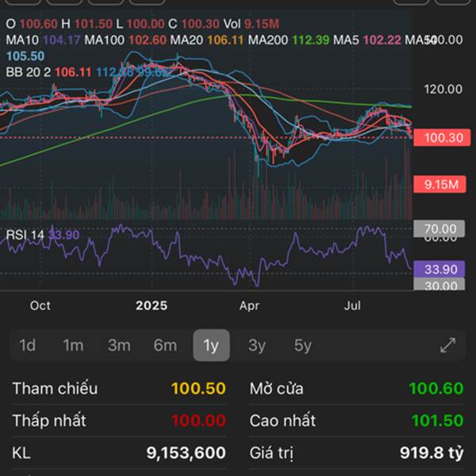
Task: Click the 2025 date axis label
Action: (x=152, y=305)
